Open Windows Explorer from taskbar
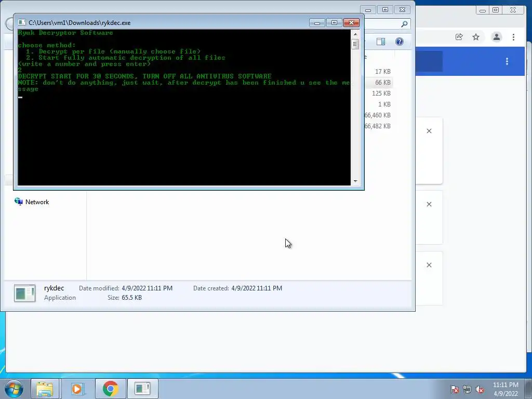 [x=45, y=389]
